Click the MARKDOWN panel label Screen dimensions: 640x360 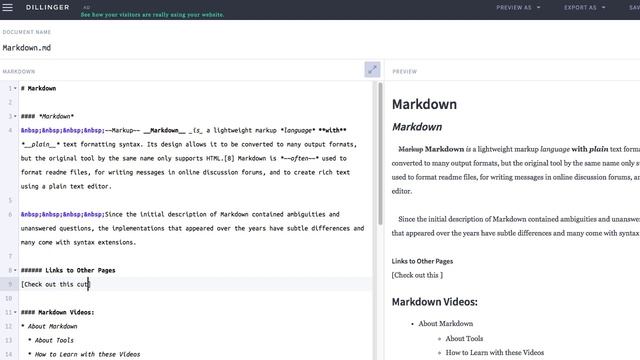(19, 71)
